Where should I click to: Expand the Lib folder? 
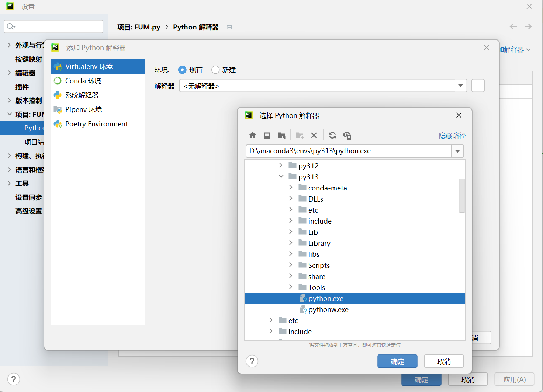(x=291, y=232)
